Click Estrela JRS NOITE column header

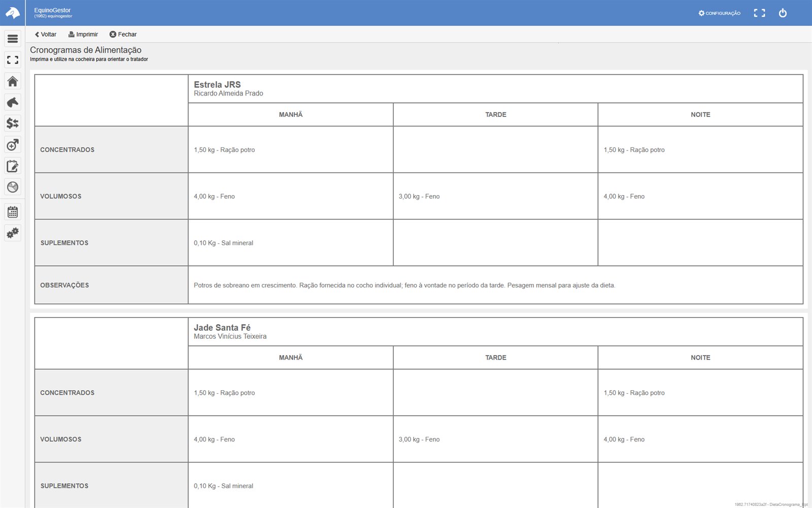700,115
